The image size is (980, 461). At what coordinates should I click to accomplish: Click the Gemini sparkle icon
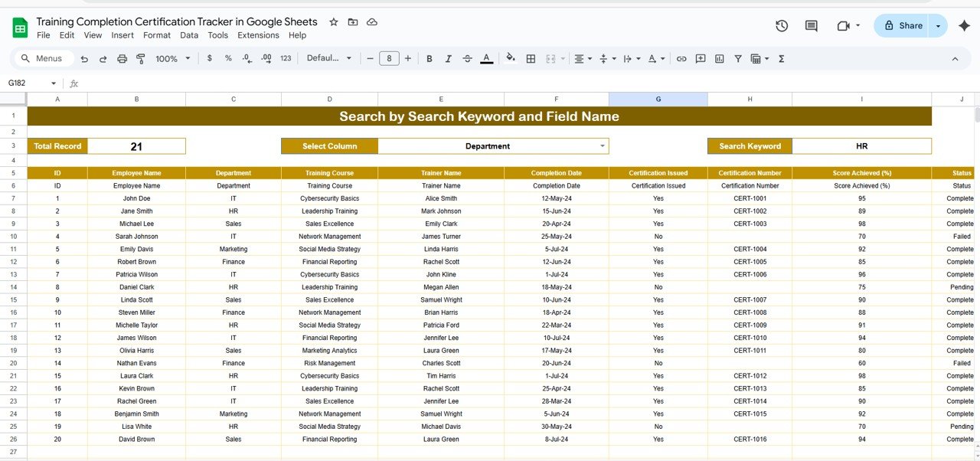point(965,26)
